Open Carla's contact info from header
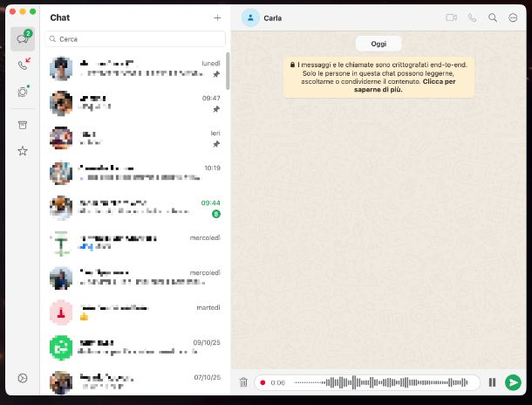Image resolution: width=532 pixels, height=405 pixels. coord(270,17)
